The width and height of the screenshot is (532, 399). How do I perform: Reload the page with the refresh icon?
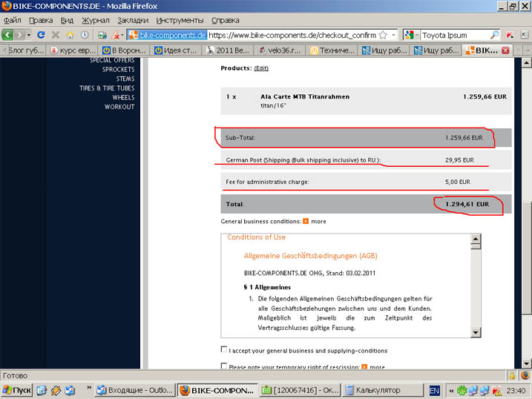[x=41, y=35]
